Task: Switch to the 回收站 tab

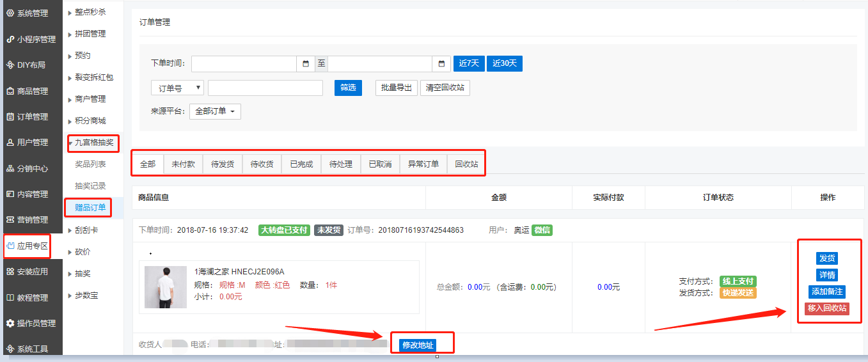Action: (x=466, y=164)
